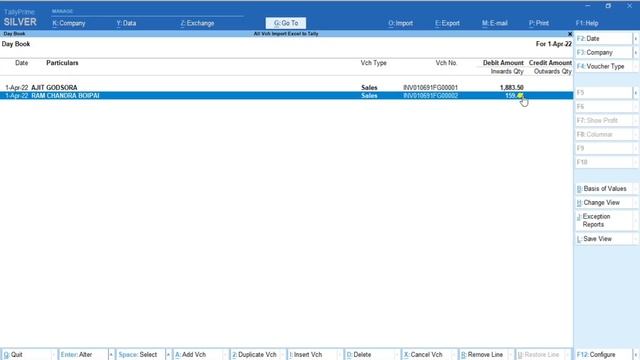The width and height of the screenshot is (640, 360).
Task: Open the E: Export menu
Action: click(x=447, y=23)
